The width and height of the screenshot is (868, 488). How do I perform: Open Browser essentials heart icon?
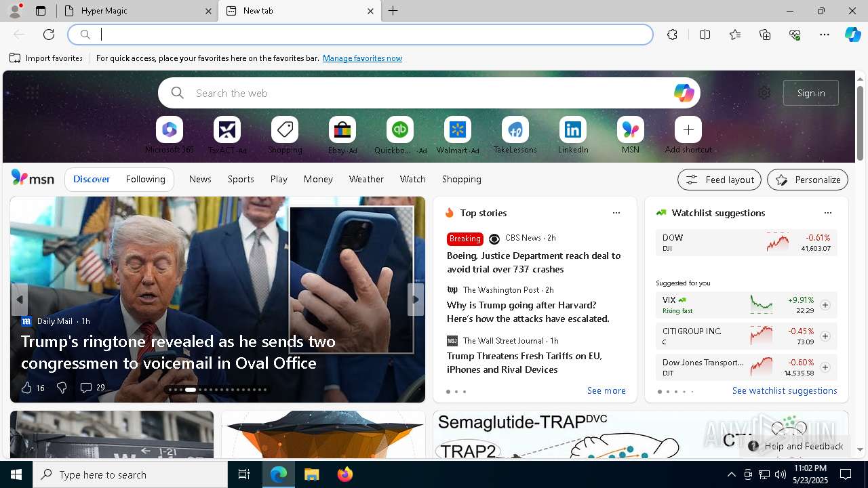[795, 35]
